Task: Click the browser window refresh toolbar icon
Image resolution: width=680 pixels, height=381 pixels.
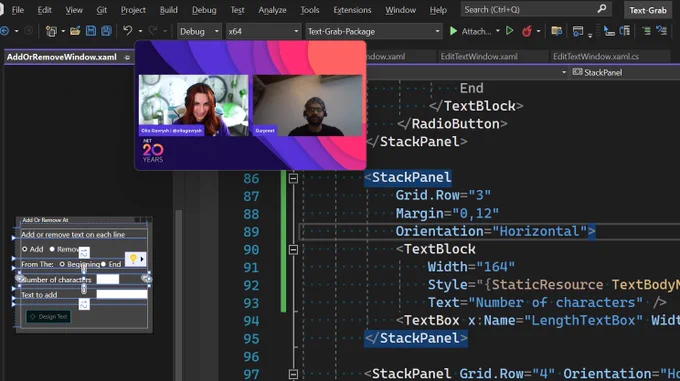Action: click(x=578, y=31)
